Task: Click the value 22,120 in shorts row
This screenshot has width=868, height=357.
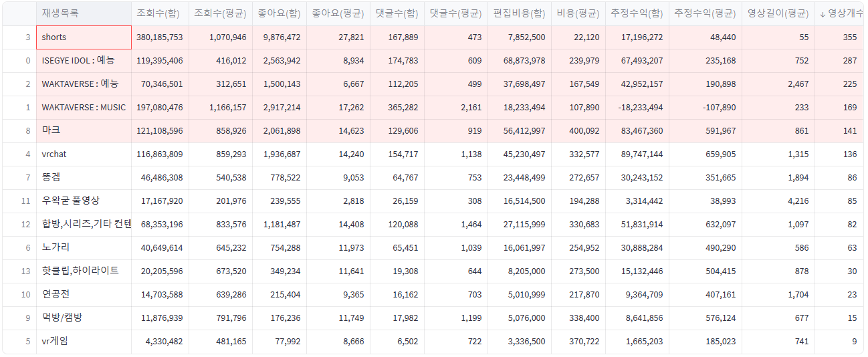Action: tap(578, 37)
